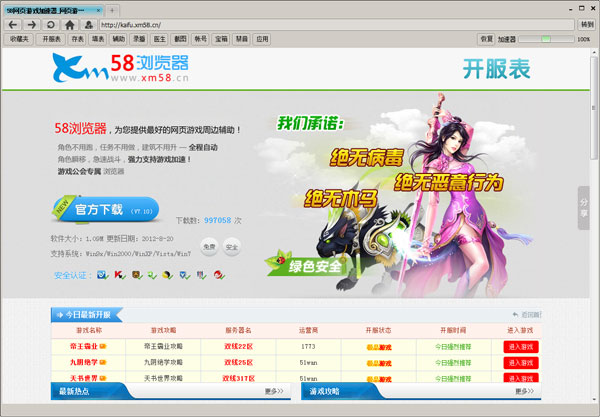
Task: Click the 返回首页 link above the table
Action: 527,315
